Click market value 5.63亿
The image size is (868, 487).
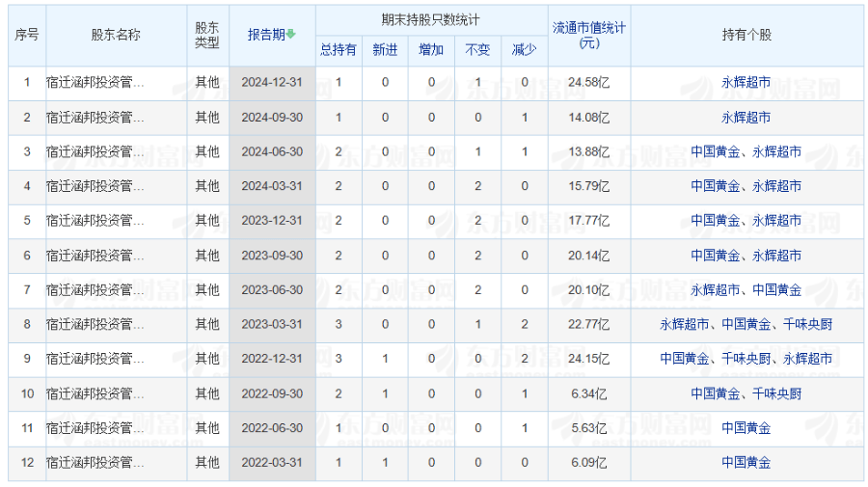click(589, 428)
